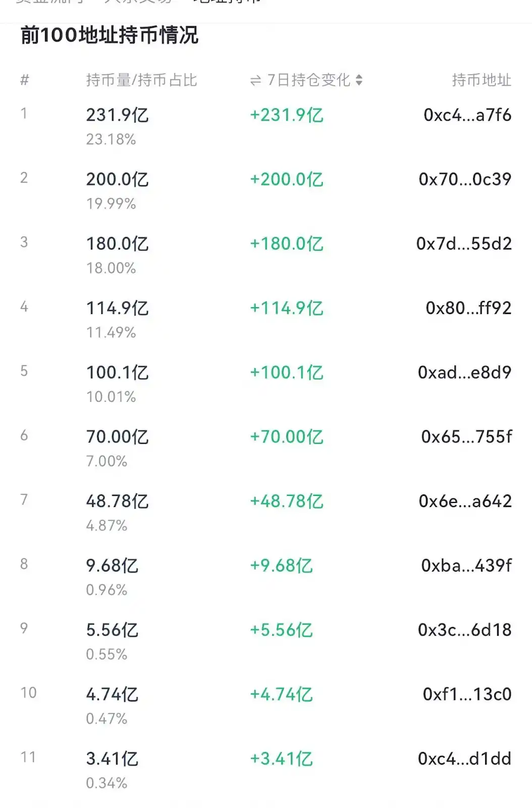Click the # rank column header

click(x=24, y=80)
